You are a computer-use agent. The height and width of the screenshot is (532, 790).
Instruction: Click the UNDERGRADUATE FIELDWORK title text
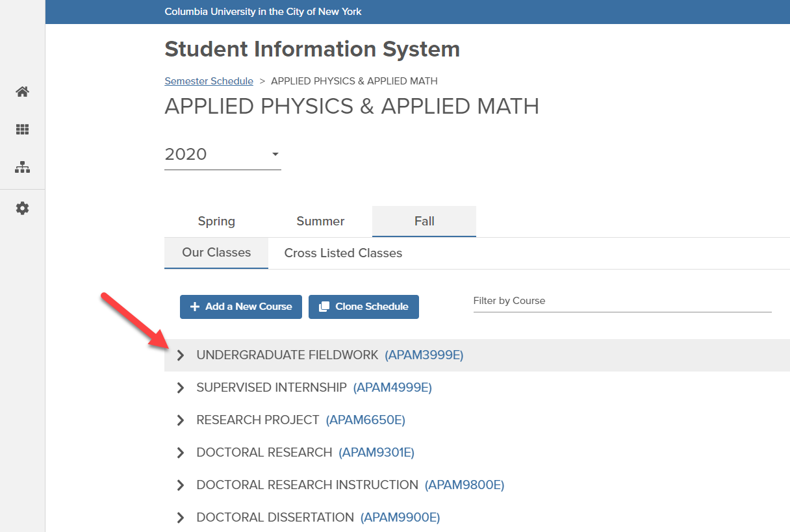click(x=287, y=355)
